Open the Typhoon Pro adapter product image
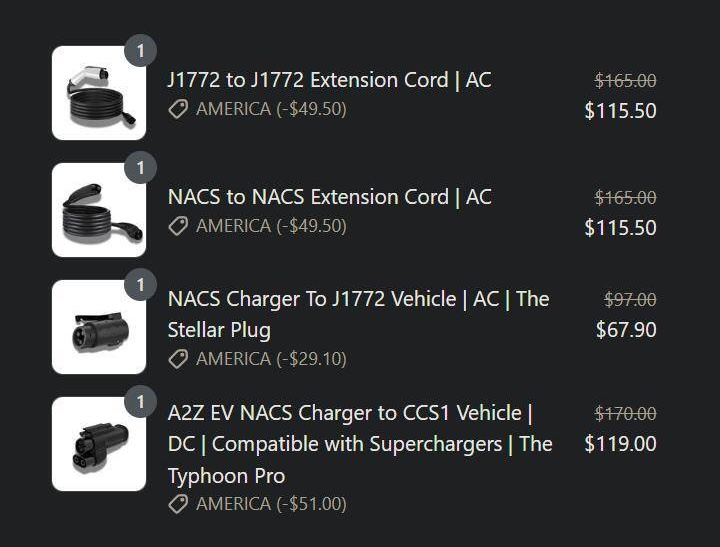 pyautogui.click(x=98, y=444)
